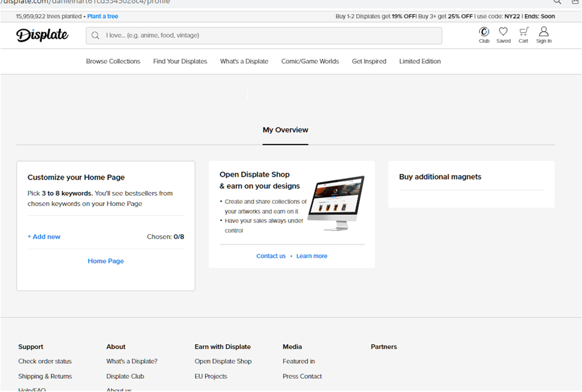Open 'Press Contact' footer link
582x392 pixels.
coord(302,376)
